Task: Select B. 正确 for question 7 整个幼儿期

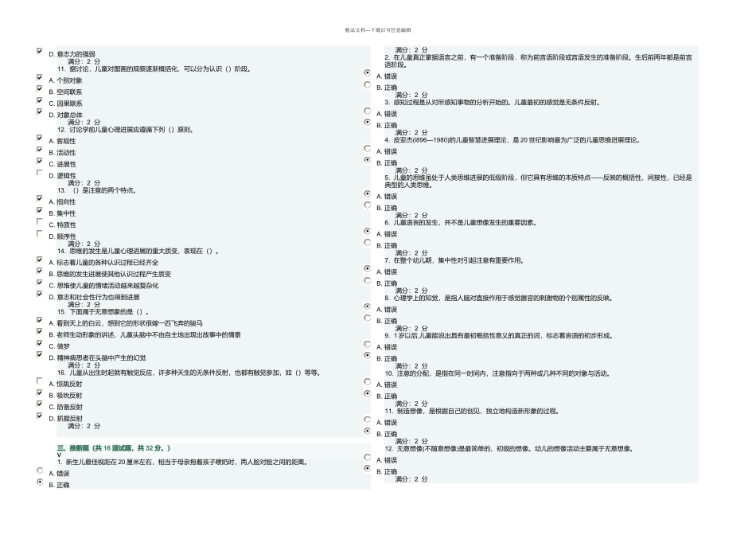Action: point(368,281)
